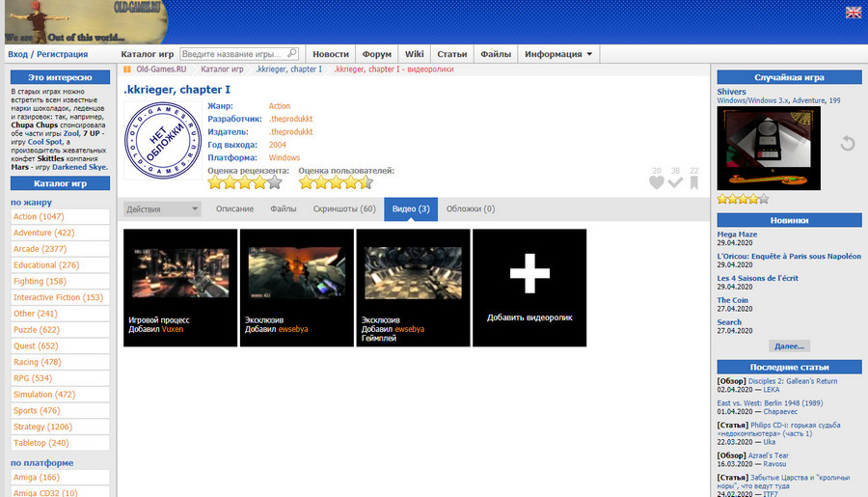Click the Вход / Регистрация link
Image resolution: width=868 pixels, height=497 pixels.
click(x=47, y=54)
